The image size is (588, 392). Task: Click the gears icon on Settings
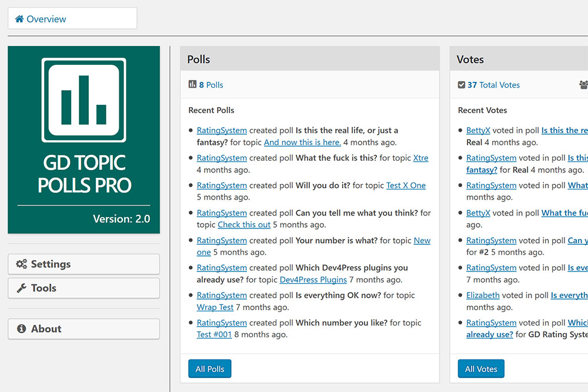(22, 264)
